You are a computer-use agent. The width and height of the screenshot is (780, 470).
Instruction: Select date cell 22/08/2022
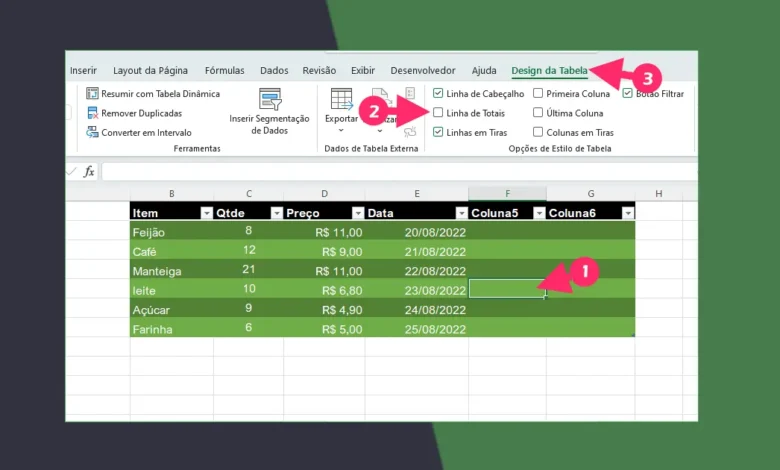[x=417, y=271]
